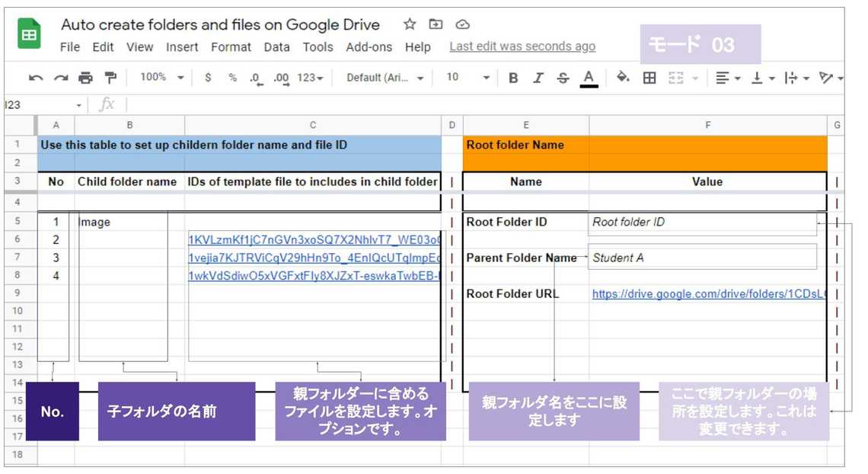
Task: Click the move to folder icon
Action: 436,24
